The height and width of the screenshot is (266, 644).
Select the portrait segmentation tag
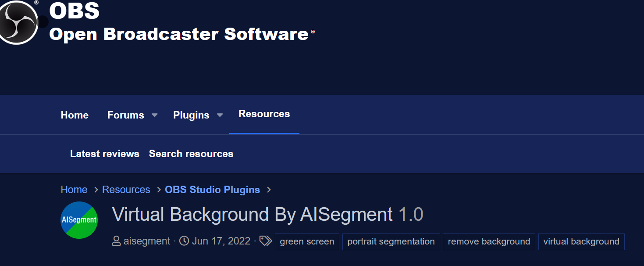tap(391, 241)
